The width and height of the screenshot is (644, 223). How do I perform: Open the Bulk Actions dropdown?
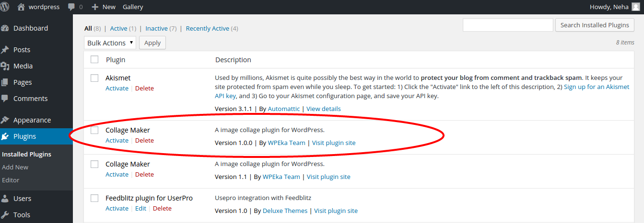click(110, 43)
